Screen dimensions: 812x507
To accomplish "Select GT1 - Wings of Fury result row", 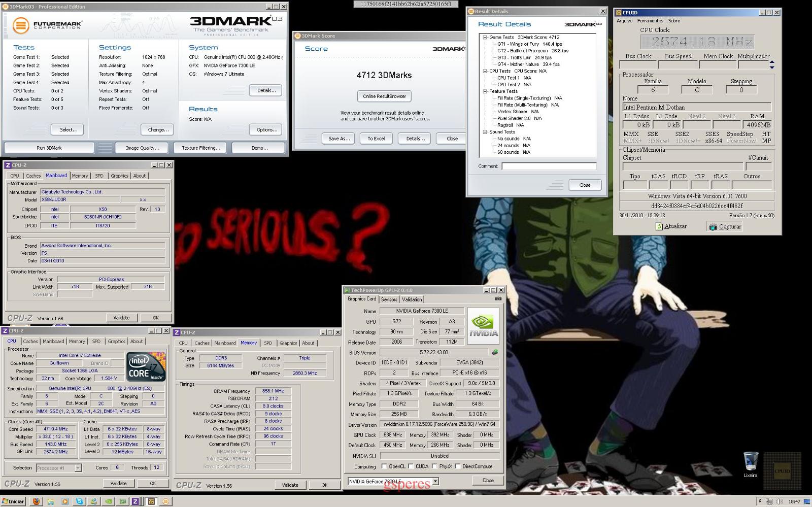I will 530,44.
